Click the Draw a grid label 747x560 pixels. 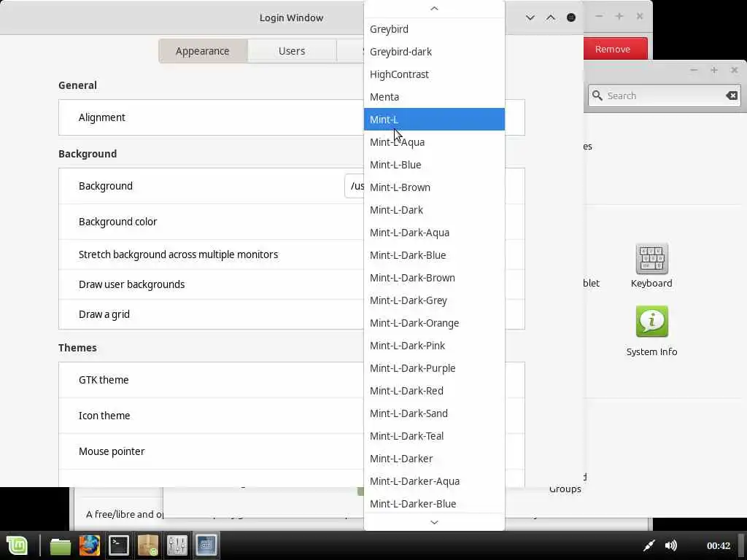(104, 315)
